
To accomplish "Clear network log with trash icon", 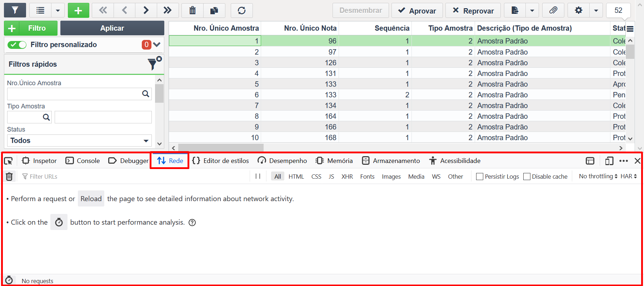I will (x=9, y=177).
